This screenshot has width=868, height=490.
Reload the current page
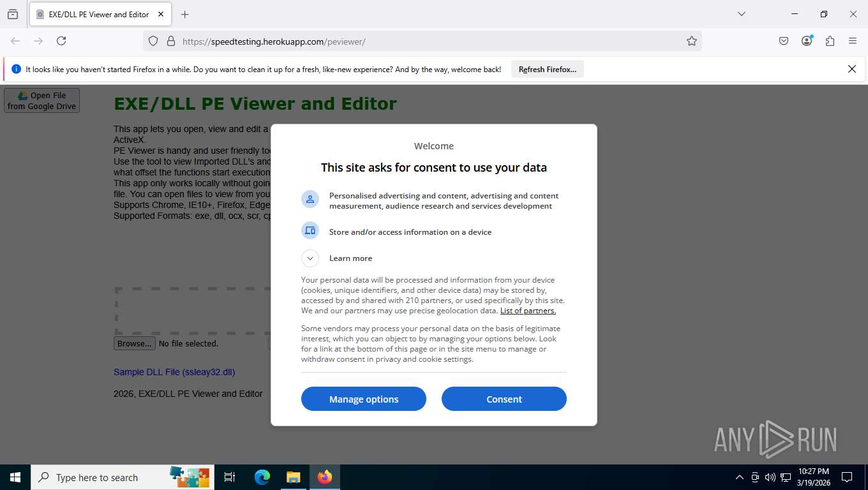point(61,41)
